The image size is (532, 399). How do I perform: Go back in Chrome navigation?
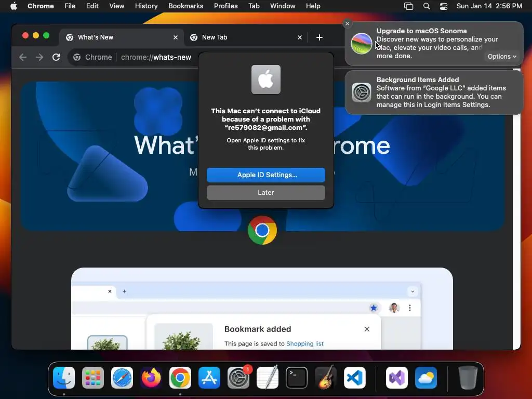23,57
